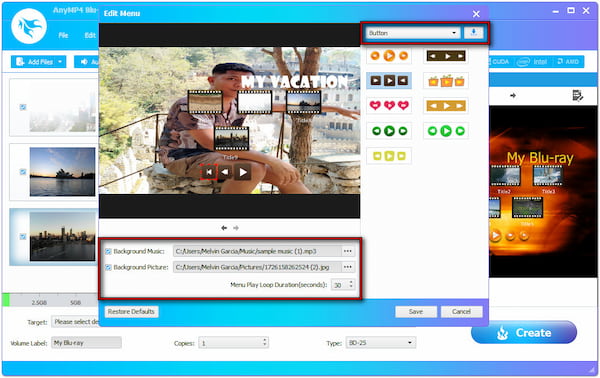
Task: Pick the orange flower pot button style
Action: pos(446,81)
